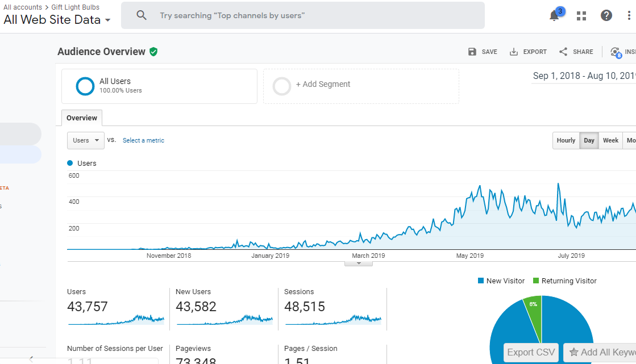636x364 pixels.
Task: Click the Save report icon
Action: (472, 52)
